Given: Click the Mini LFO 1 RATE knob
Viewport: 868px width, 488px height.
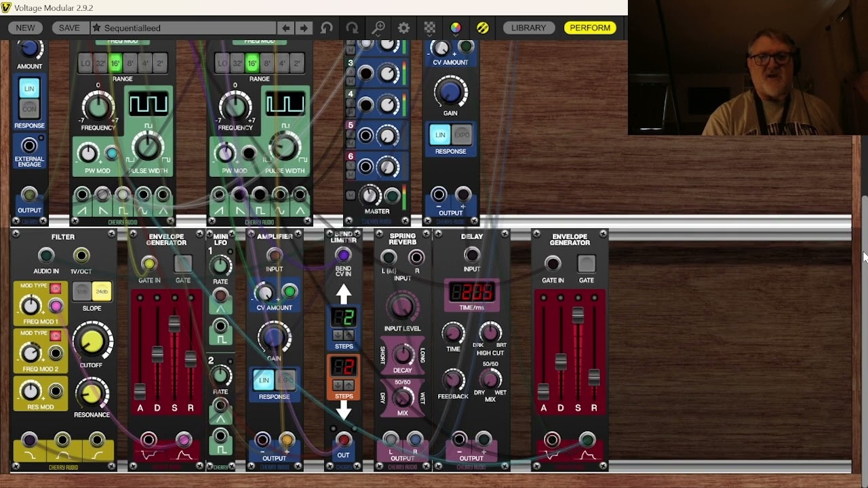Looking at the screenshot, I should (x=220, y=266).
